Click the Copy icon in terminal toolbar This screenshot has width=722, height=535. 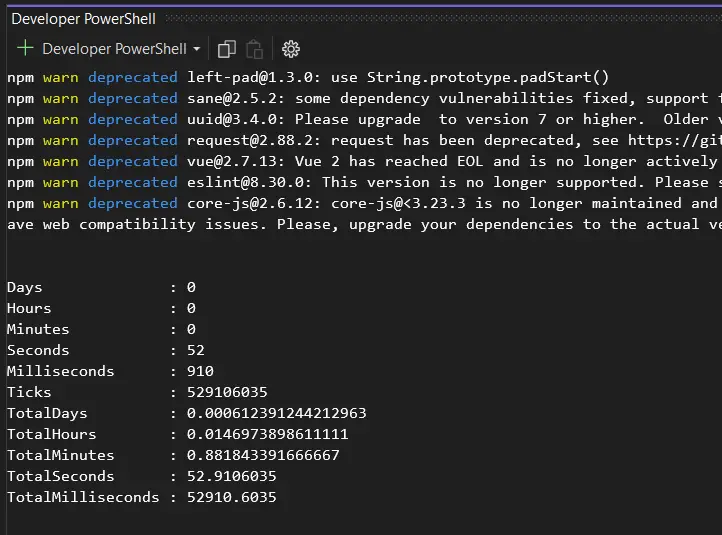(227, 49)
